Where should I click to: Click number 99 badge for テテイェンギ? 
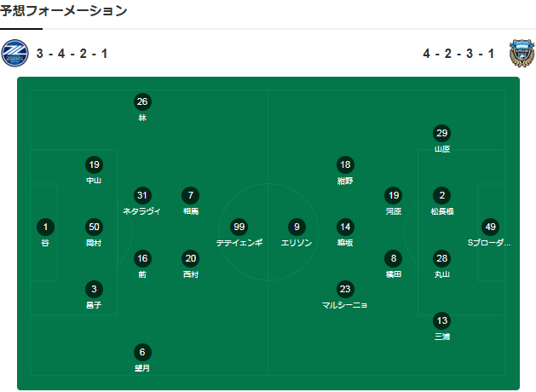click(x=239, y=227)
